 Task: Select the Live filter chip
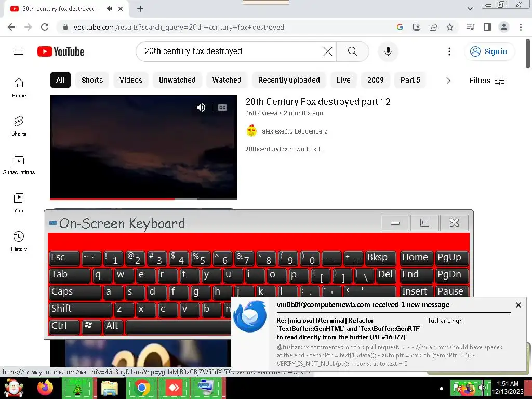[343, 80]
